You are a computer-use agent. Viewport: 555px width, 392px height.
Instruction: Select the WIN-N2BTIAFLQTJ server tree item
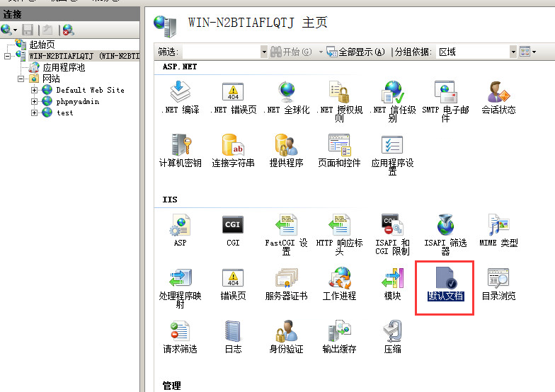(84, 56)
